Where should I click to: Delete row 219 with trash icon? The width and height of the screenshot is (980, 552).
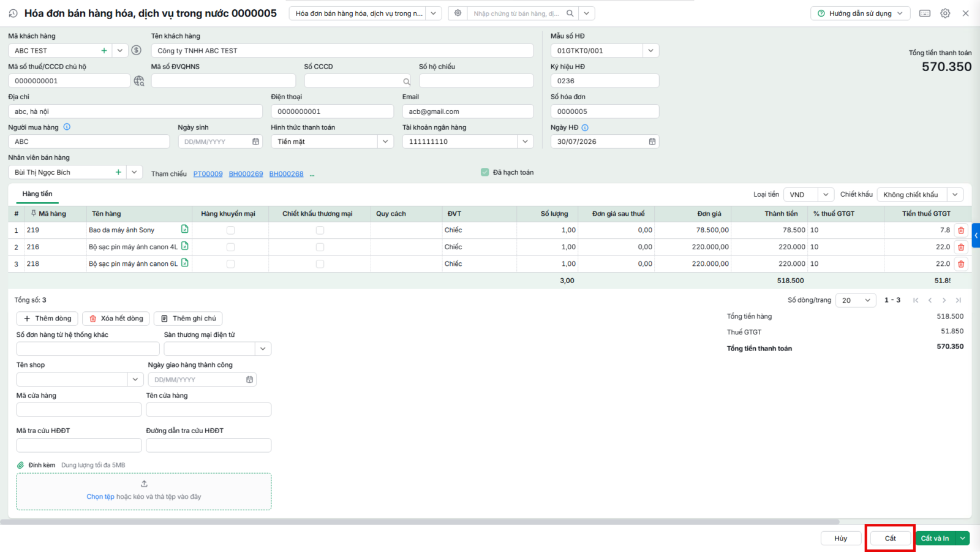961,230
